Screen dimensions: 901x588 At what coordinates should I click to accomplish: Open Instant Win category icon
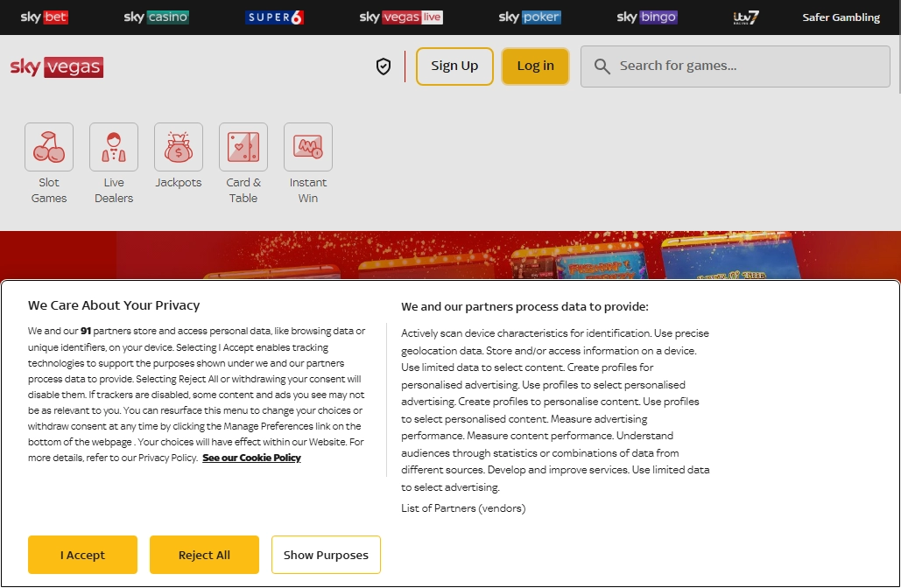click(308, 147)
